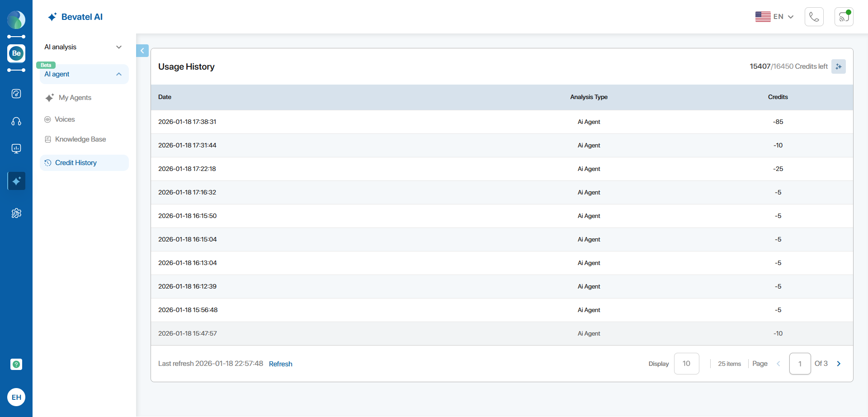Go to the next page of results
The image size is (868, 417).
click(x=839, y=364)
